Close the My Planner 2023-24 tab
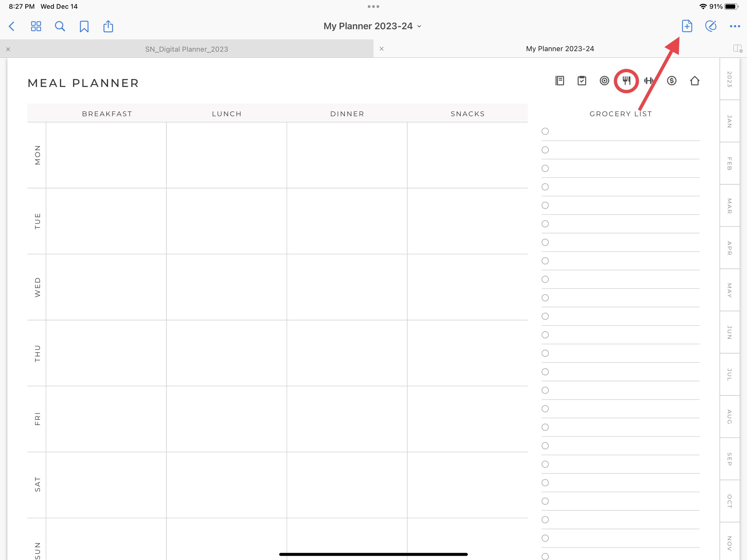Viewport: 747px width, 560px height. point(382,49)
